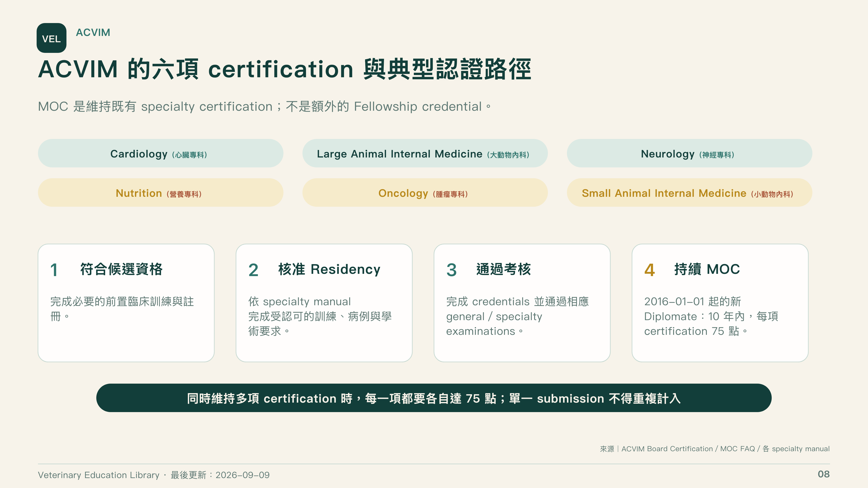Image resolution: width=868 pixels, height=488 pixels.
Task: Click the VEL logo badge
Action: pos(52,38)
